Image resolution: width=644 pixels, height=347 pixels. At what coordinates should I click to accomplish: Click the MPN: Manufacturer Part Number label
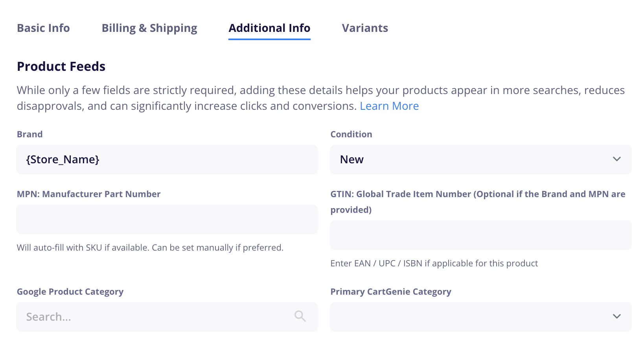(x=88, y=194)
